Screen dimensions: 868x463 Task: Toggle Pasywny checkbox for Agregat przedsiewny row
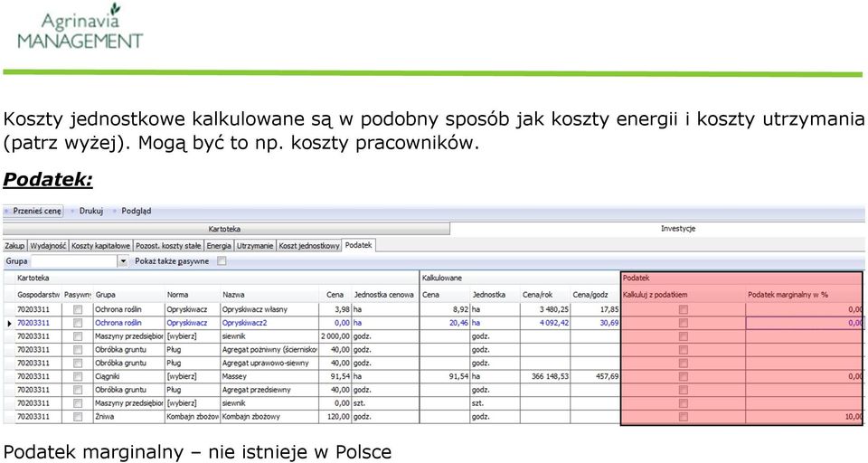pos(78,390)
